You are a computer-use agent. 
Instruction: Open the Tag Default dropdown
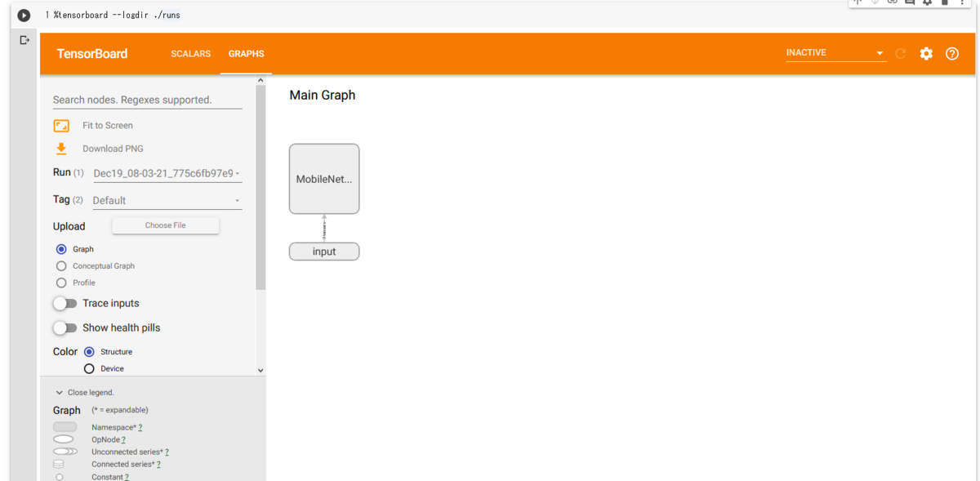coord(167,200)
